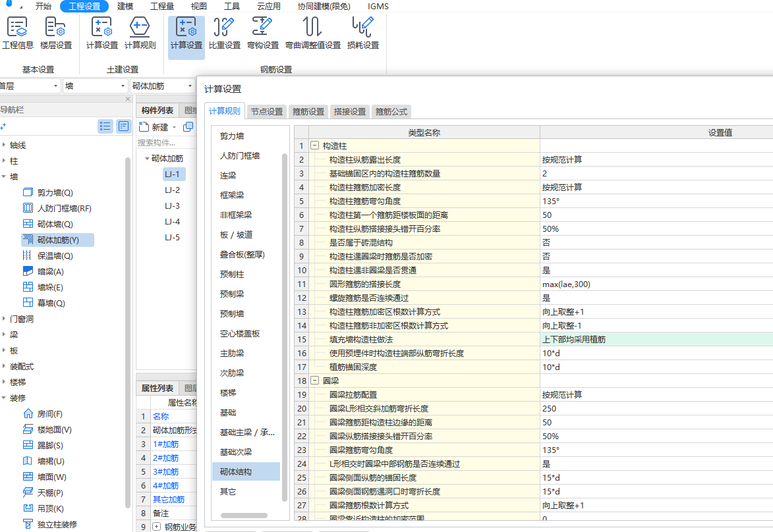Viewport: 773px width, 532px height.
Task: Open 比重设置 in the ribbon
Action: [x=224, y=33]
